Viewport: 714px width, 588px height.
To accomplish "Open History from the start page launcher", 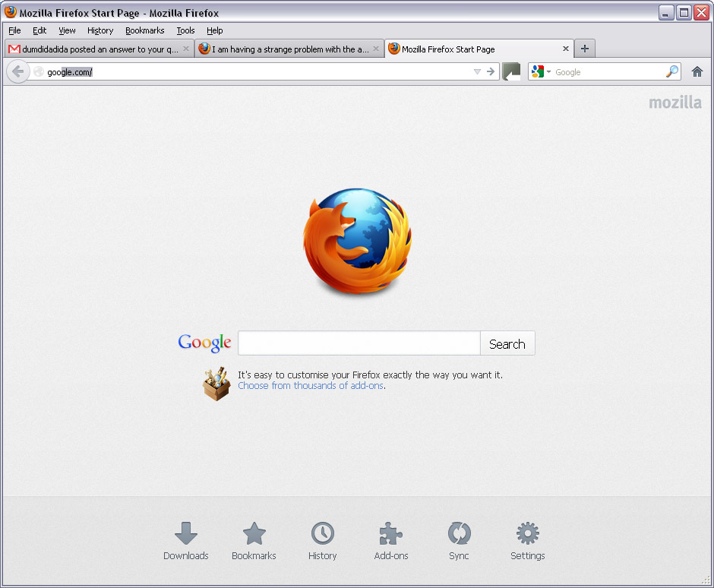I will tap(322, 541).
